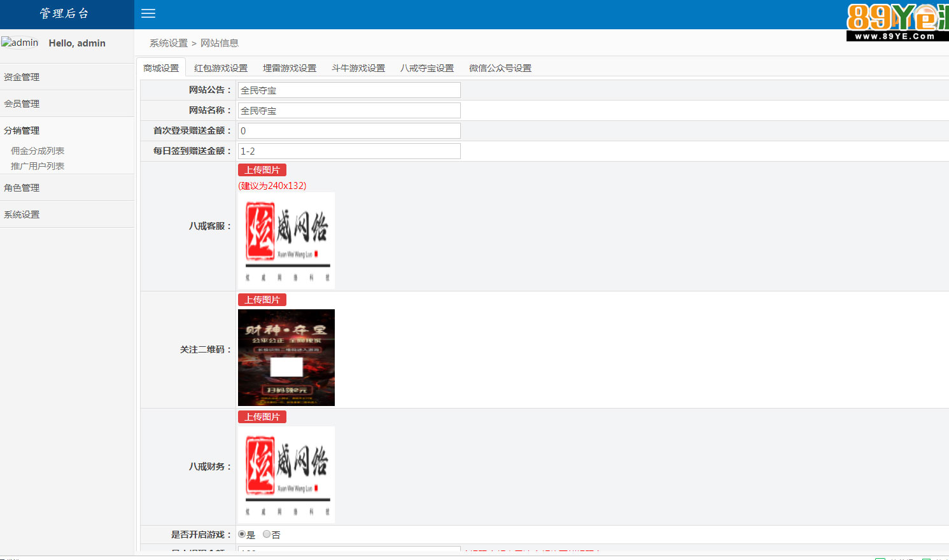Click the 首次登录赠送金额 input field
The width and height of the screenshot is (949, 560).
349,131
